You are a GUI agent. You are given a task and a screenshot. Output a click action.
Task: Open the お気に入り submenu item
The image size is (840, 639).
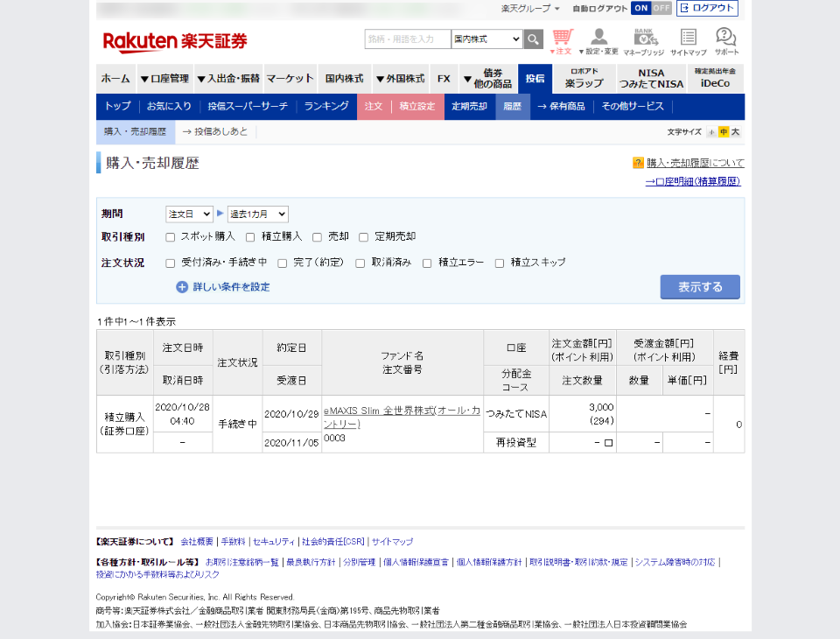(169, 106)
